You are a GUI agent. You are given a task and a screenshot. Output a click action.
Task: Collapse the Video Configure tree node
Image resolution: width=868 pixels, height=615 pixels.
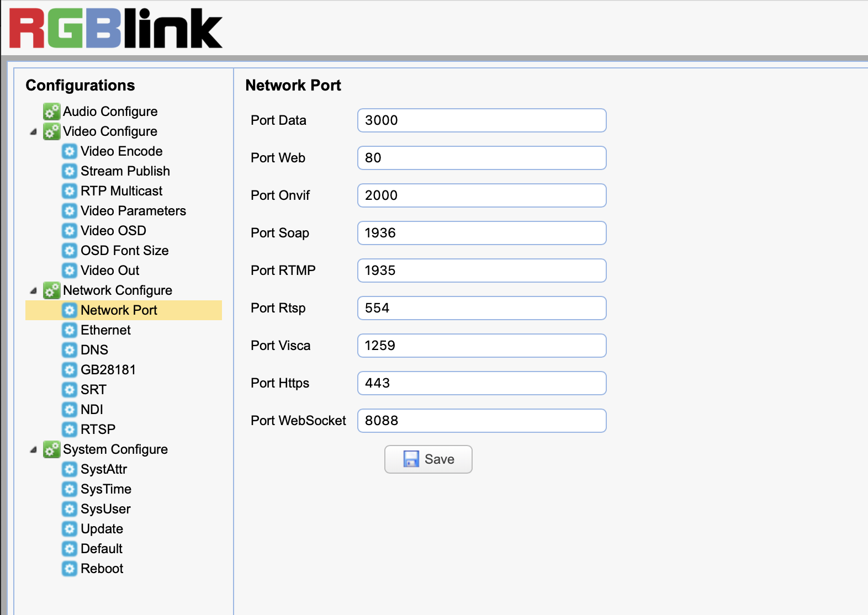(33, 131)
